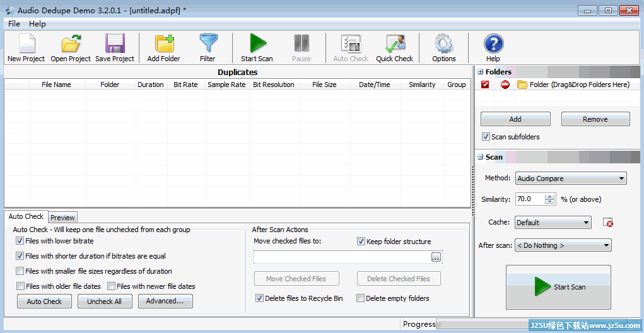
Task: Toggle Files with shorter duration option
Action: pos(20,256)
